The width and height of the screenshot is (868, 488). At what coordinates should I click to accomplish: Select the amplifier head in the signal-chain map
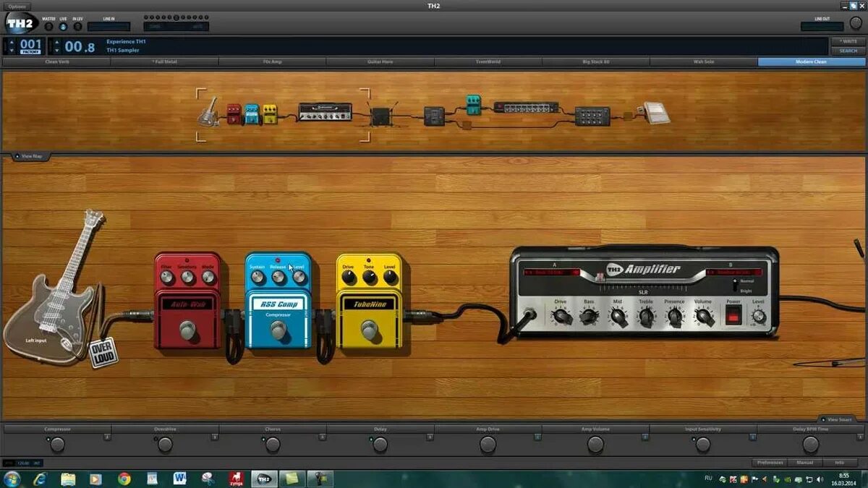click(x=325, y=112)
